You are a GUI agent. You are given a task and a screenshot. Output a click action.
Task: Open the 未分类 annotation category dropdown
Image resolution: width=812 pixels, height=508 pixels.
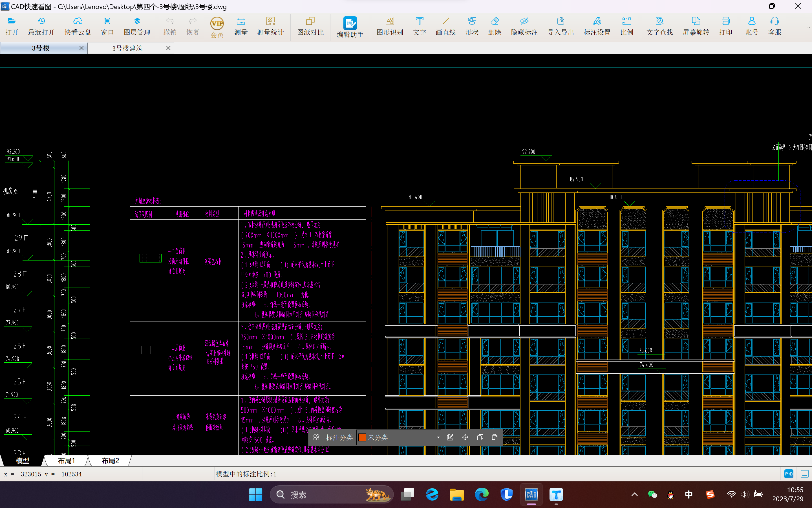tap(398, 437)
